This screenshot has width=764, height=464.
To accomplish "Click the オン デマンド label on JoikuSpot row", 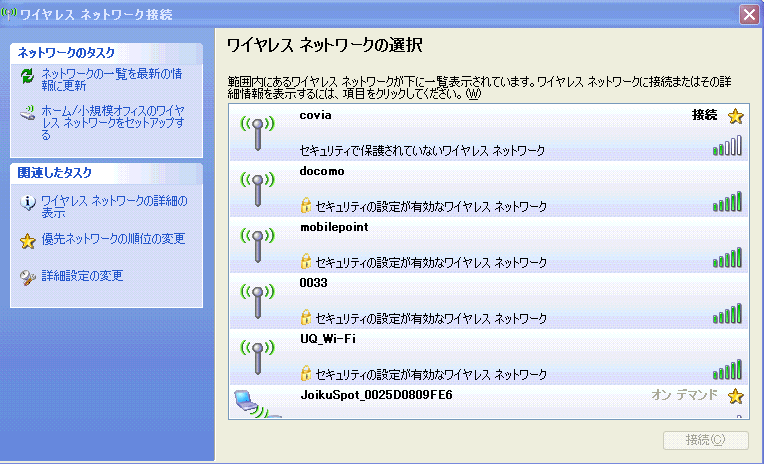I will click(685, 395).
